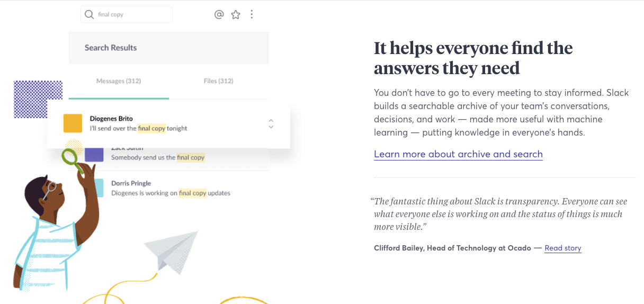This screenshot has height=304, width=644.
Task: Click Diogenes Brito's yellow avatar
Action: pos(73,123)
